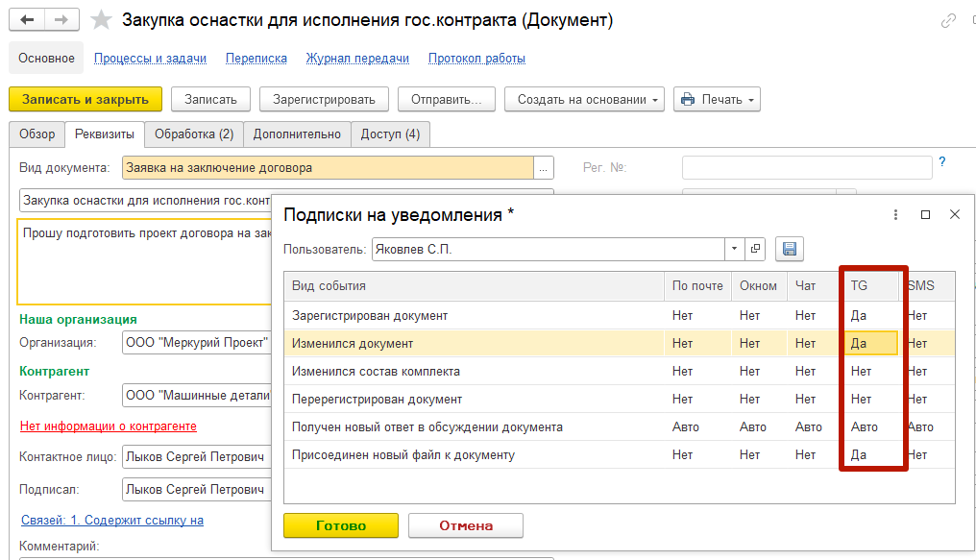Open the three-dot menu of the subscriptions dialog
Screen dimensions: 976x560
(x=895, y=214)
